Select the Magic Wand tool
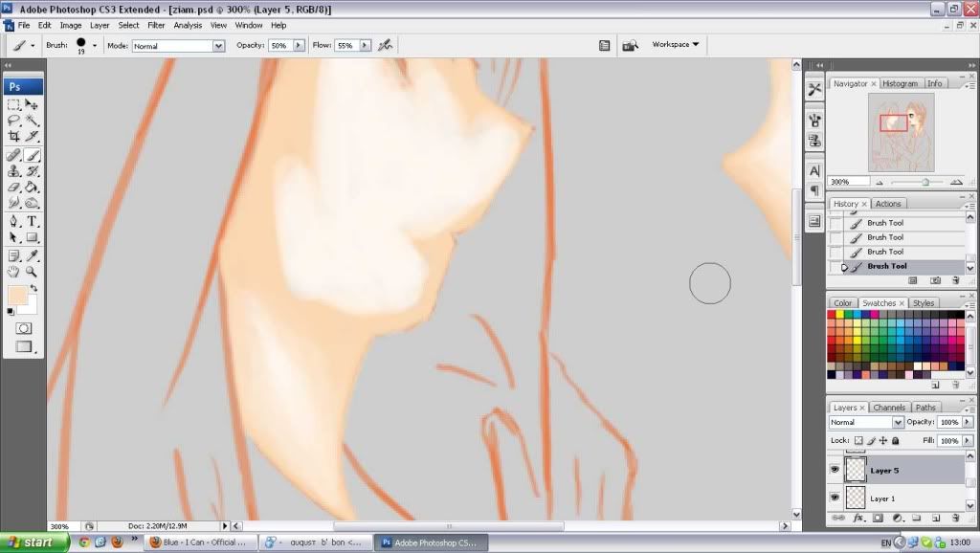 pyautogui.click(x=32, y=120)
